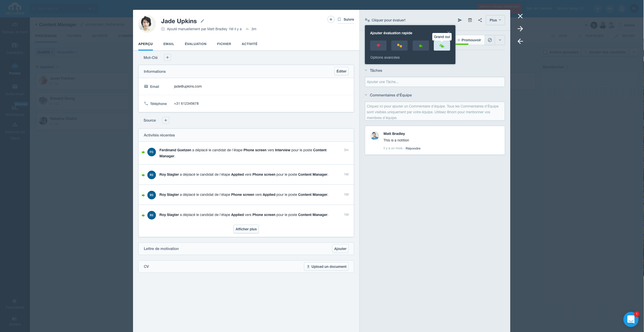This screenshot has width=644, height=332.
Task: Click the green thumbs up evaluation icon
Action: 420,45
